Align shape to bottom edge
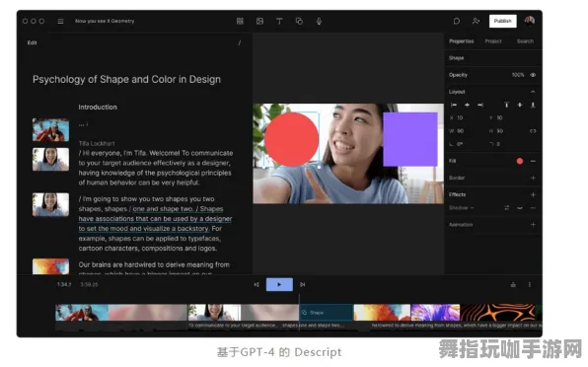Screen dimensions: 588x367 pos(533,105)
